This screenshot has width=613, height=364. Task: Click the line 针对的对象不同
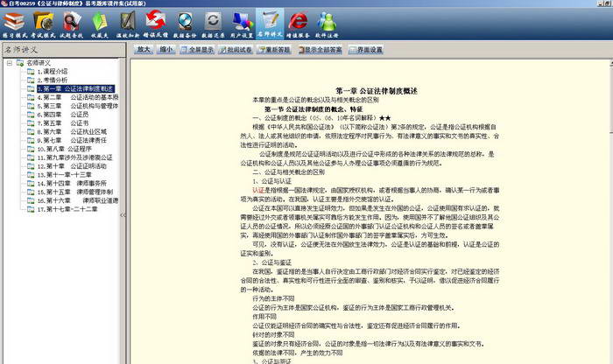[x=273, y=335]
